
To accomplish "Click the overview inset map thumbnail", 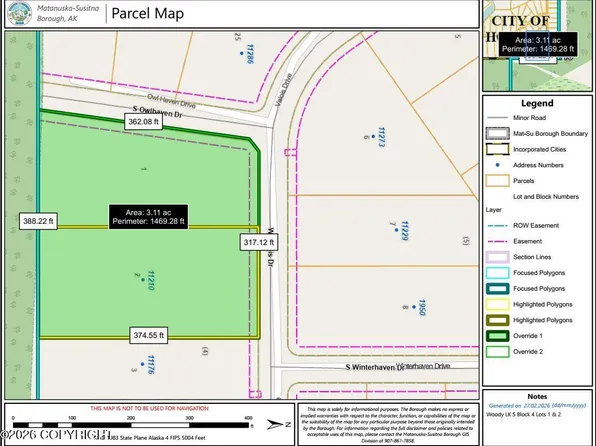I will coord(537,46).
